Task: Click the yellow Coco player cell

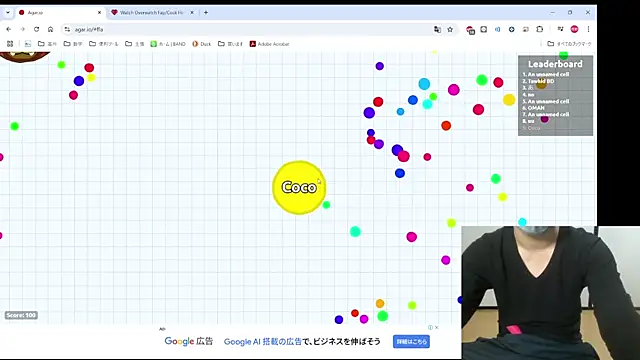Action: click(299, 187)
